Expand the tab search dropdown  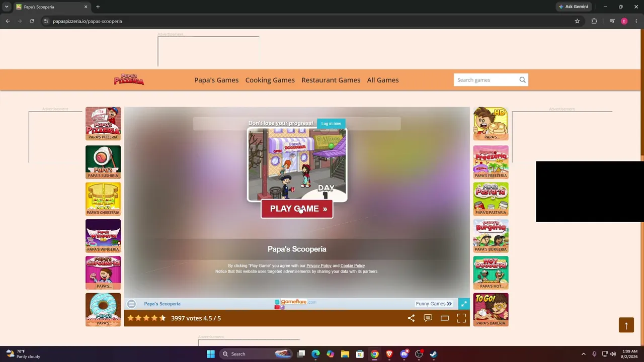pos(6,7)
